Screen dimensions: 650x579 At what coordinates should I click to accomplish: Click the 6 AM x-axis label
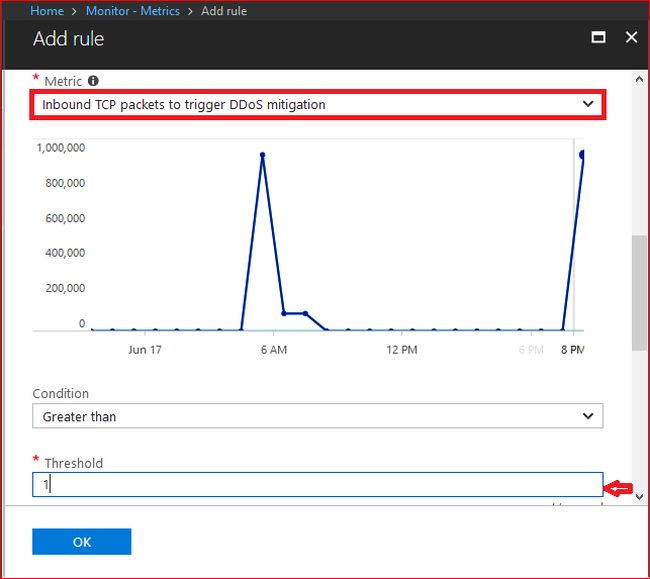coord(274,350)
